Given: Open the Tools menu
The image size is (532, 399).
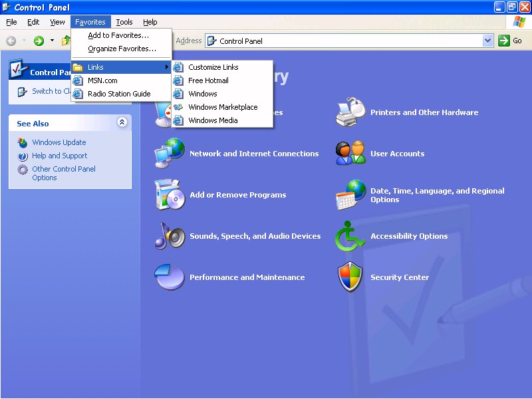Looking at the screenshot, I should [x=124, y=22].
